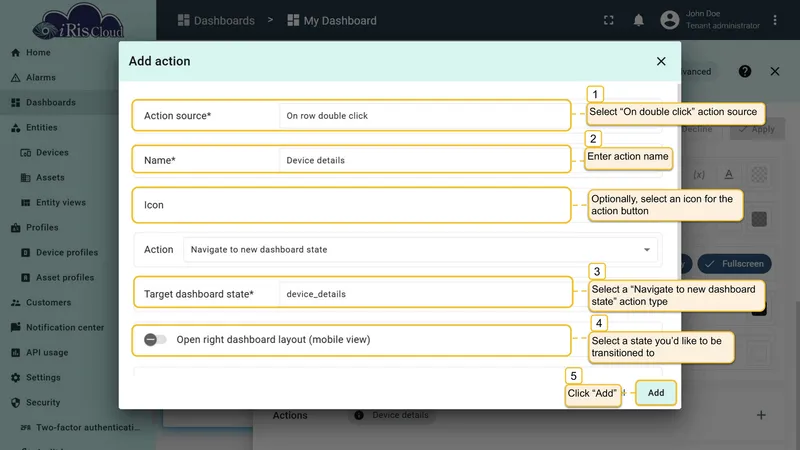Click the Security shield icon in sidebar

[15, 403]
